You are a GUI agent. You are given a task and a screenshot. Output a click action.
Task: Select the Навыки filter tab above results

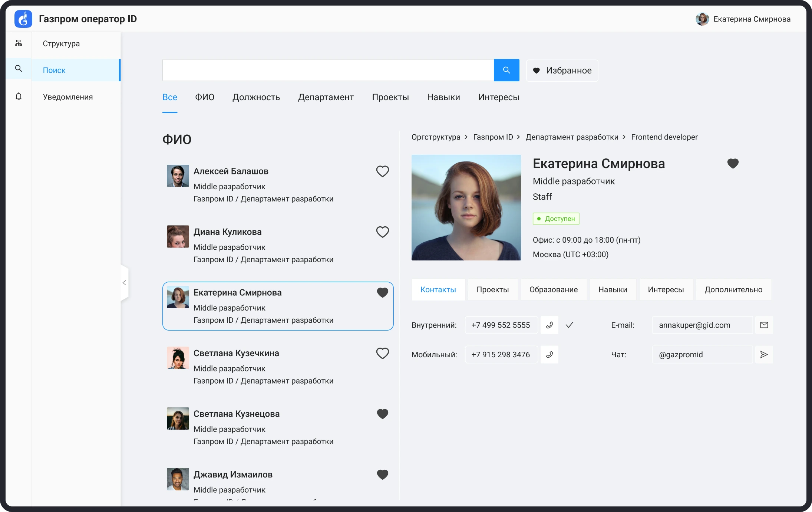[443, 97]
